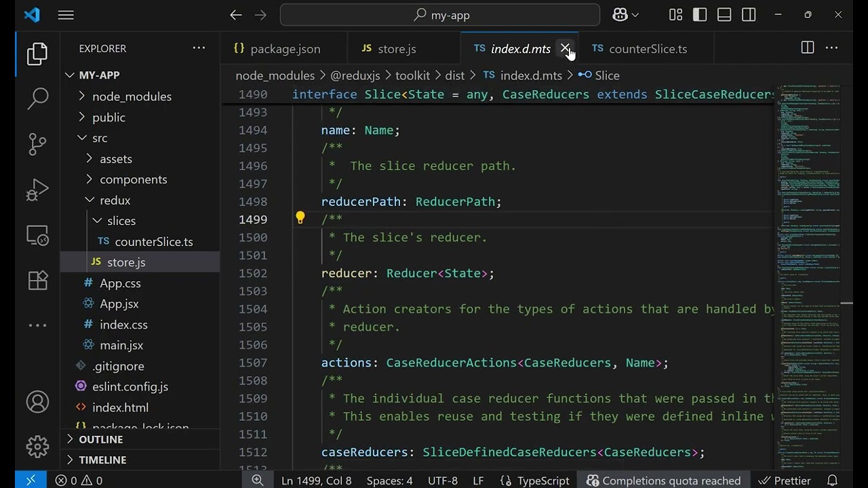Open index.html file
This screenshot has height=488, width=868.
click(x=140, y=407)
